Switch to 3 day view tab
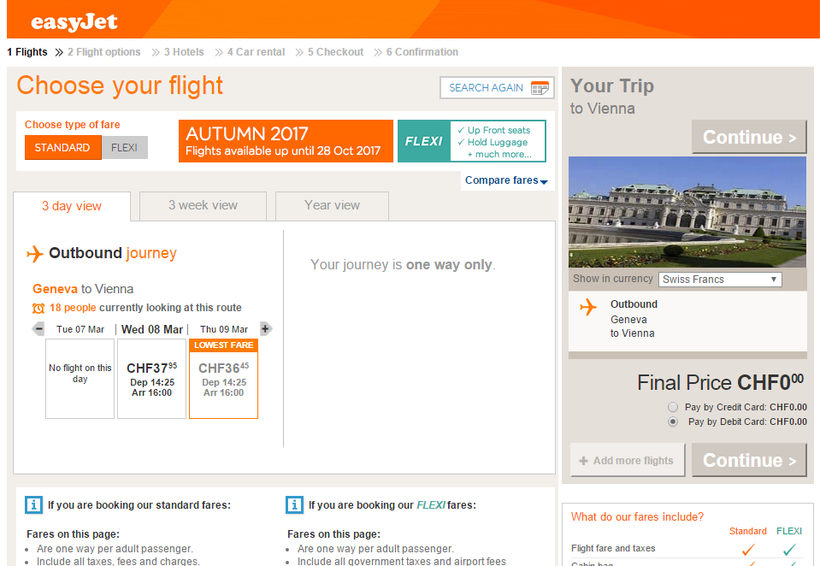Image resolution: width=820 pixels, height=566 pixels. pos(72,206)
